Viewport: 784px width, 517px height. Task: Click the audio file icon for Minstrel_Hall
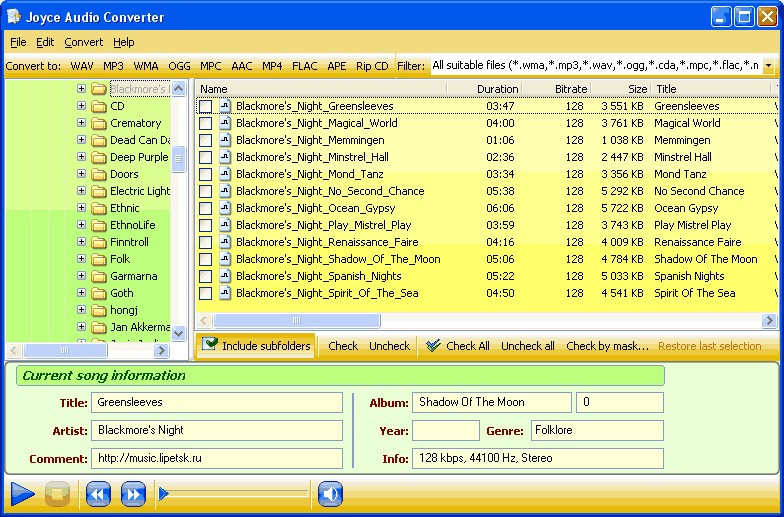tap(225, 157)
